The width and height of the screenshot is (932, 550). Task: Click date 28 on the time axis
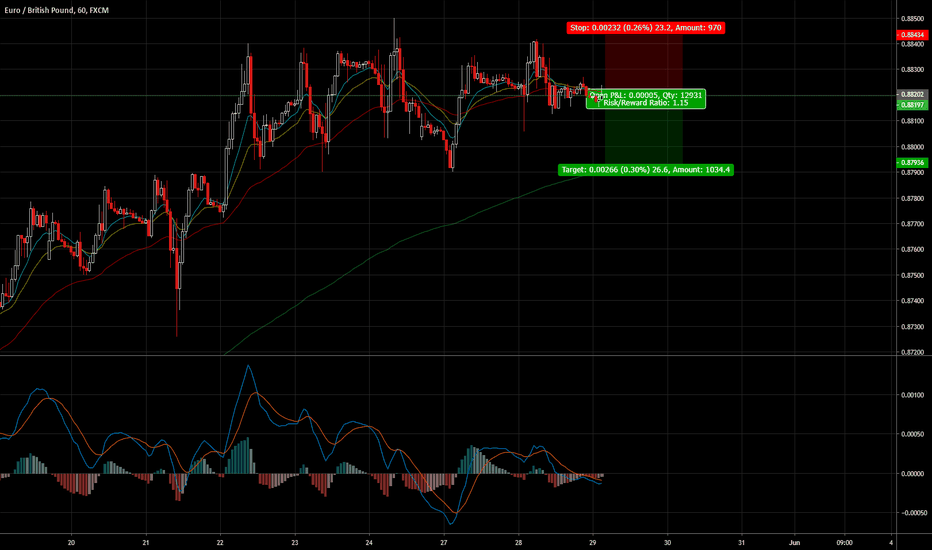point(519,542)
